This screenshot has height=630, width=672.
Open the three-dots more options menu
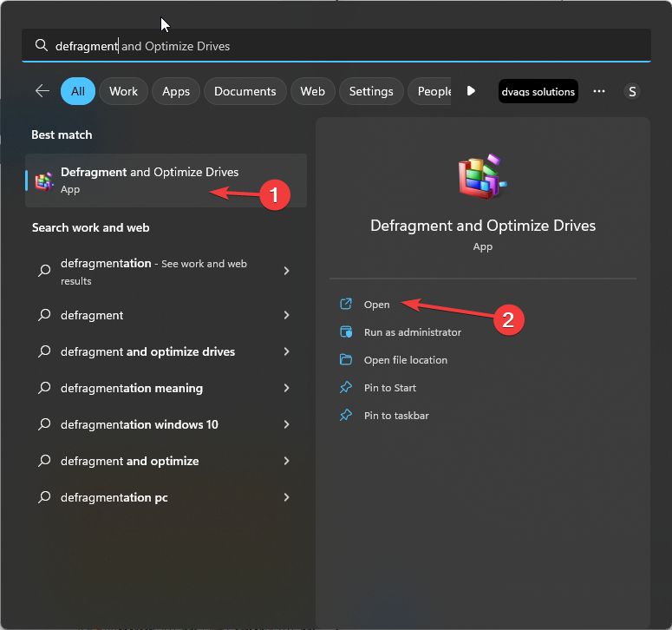pyautogui.click(x=598, y=91)
